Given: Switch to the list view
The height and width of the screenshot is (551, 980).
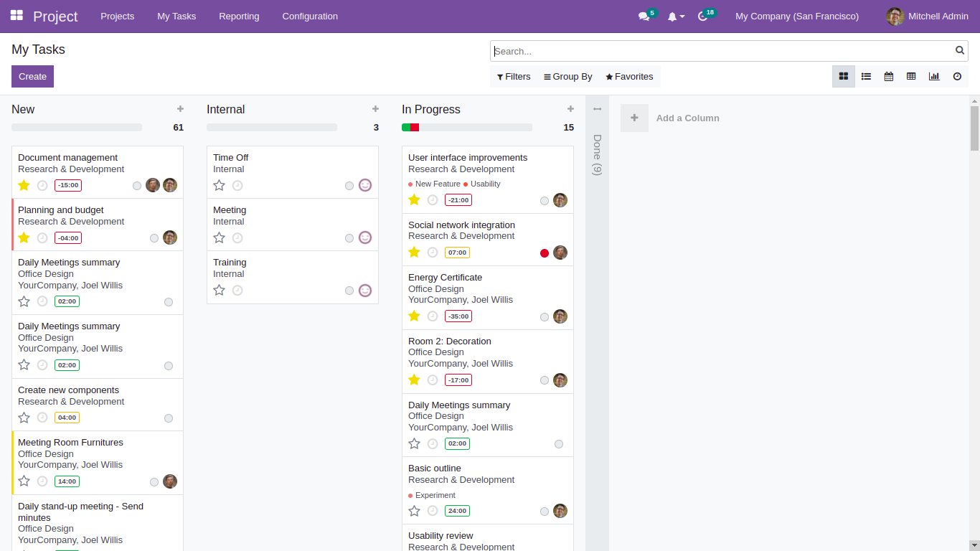Looking at the screenshot, I should click(866, 76).
